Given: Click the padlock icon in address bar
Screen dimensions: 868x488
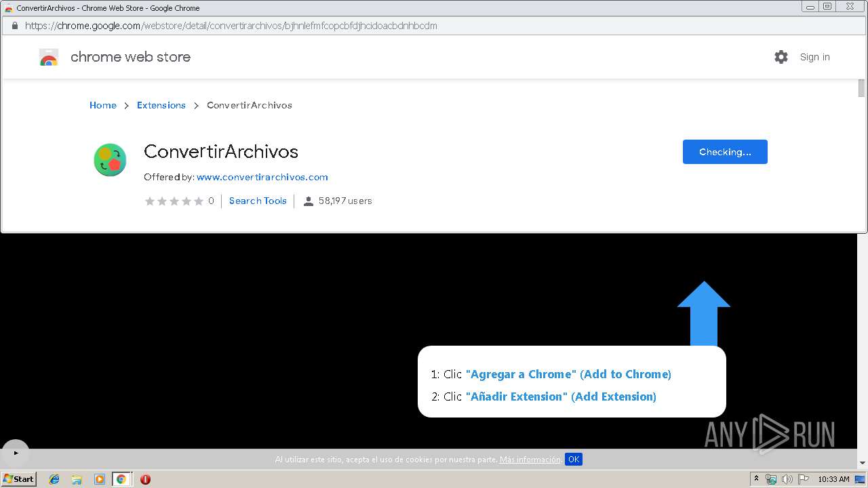Looking at the screenshot, I should point(14,26).
